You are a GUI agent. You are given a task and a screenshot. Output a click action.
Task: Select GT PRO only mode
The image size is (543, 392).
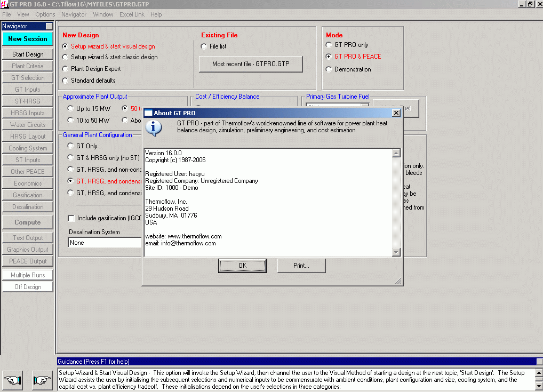[328, 45]
